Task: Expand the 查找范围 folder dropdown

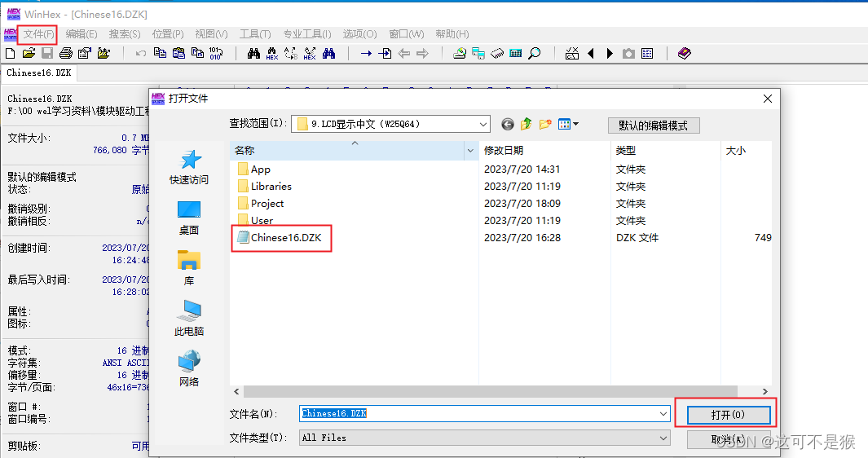Action: coord(482,124)
